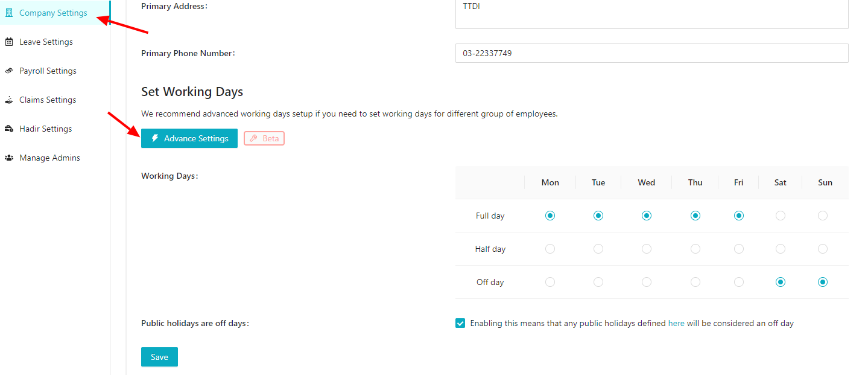Click the Leave Settings calendar icon
Viewport: 868px width, 375px height.
[x=8, y=42]
